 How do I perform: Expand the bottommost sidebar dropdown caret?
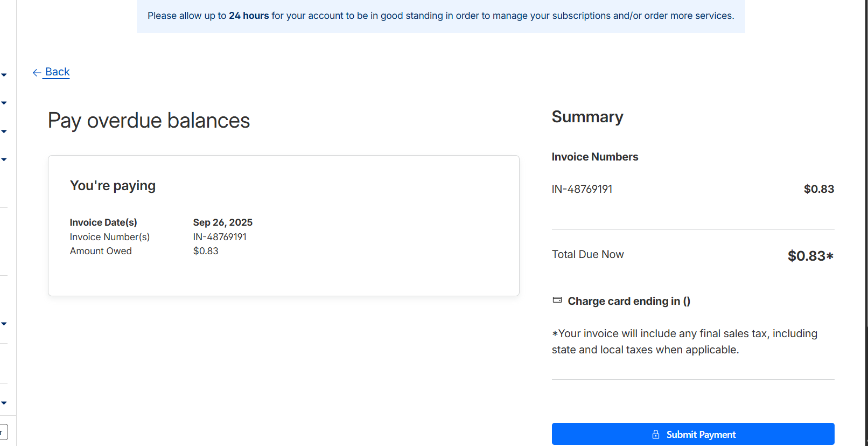coord(4,403)
